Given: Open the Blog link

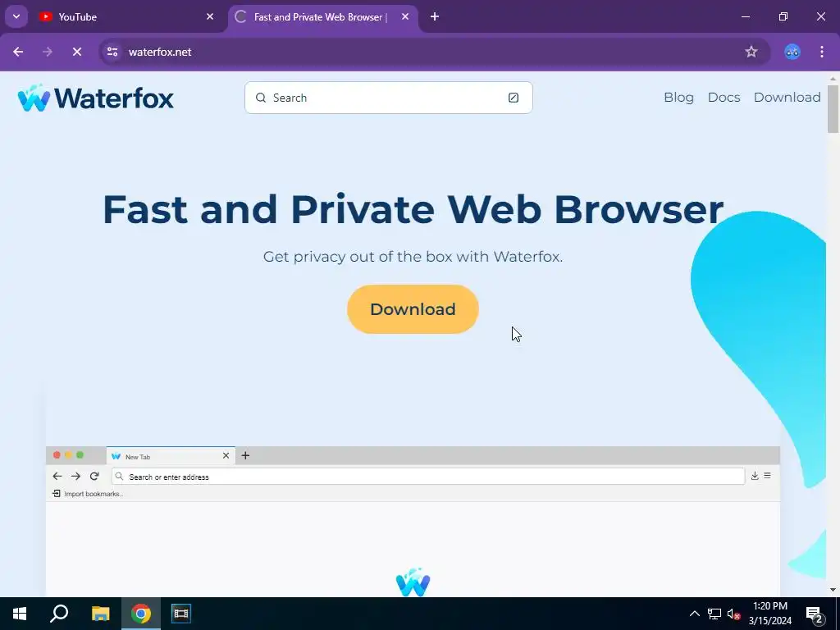Looking at the screenshot, I should click(678, 97).
